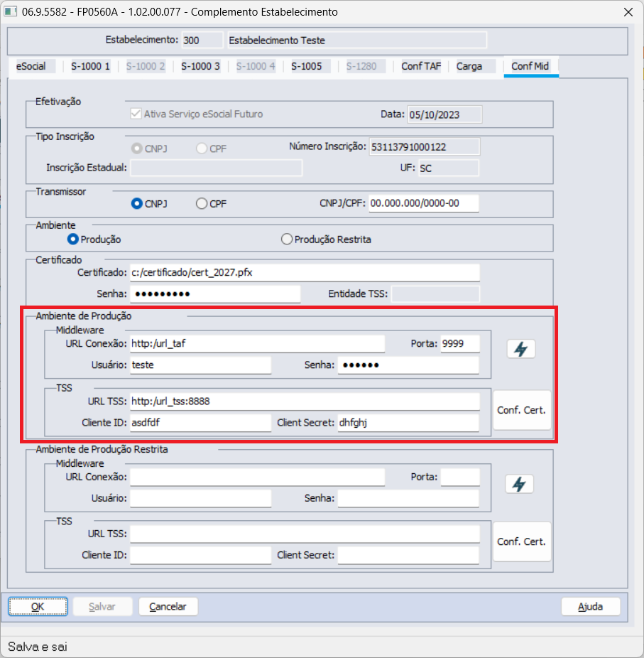Click the empty Produção Restrita Client Secret field
Image resolution: width=644 pixels, height=658 pixels.
coord(408,555)
